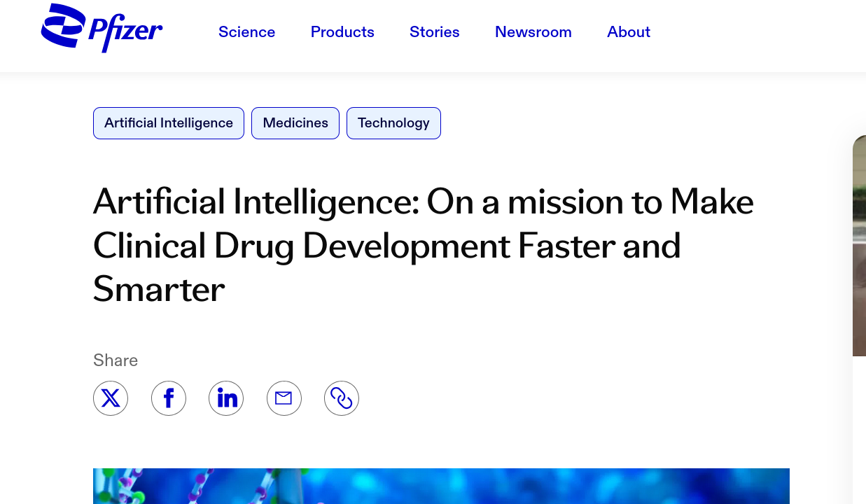
Task: Select the Artificial Intelligence tag
Action: click(169, 123)
